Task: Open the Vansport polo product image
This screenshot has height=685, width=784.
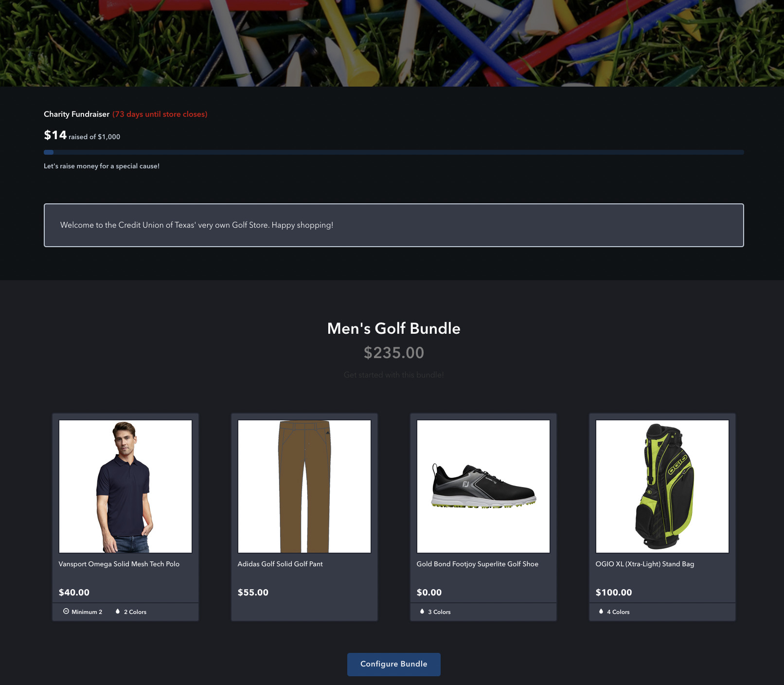Action: [x=125, y=487]
